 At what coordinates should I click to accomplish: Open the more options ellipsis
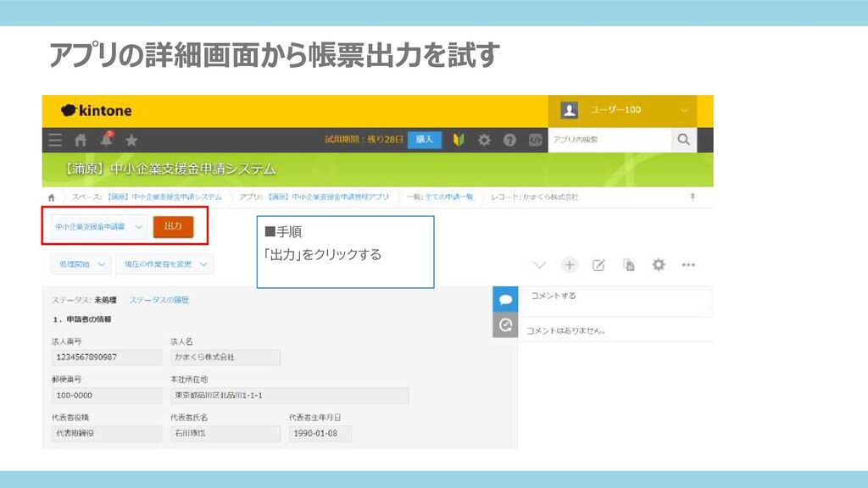[688, 265]
